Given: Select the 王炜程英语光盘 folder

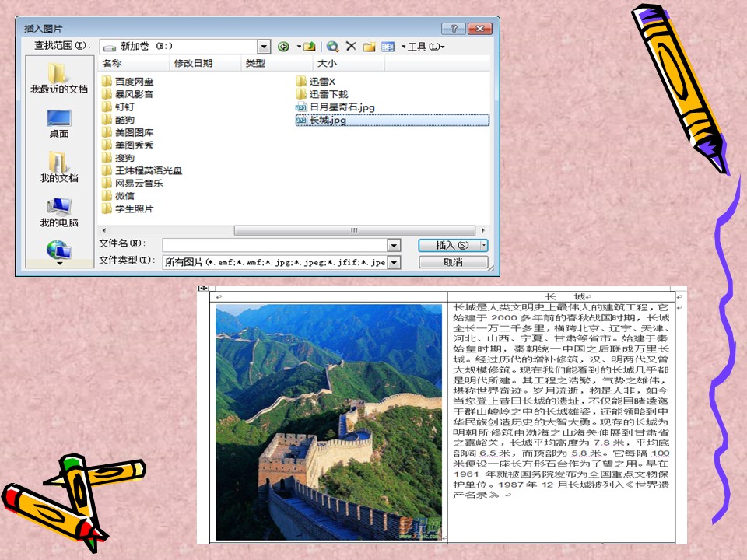Looking at the screenshot, I should coord(142,170).
